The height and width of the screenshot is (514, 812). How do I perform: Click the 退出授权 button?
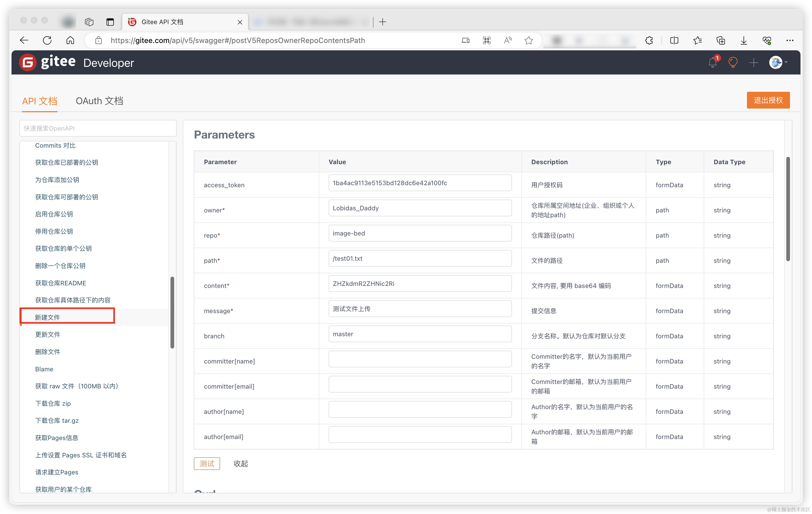(x=768, y=100)
